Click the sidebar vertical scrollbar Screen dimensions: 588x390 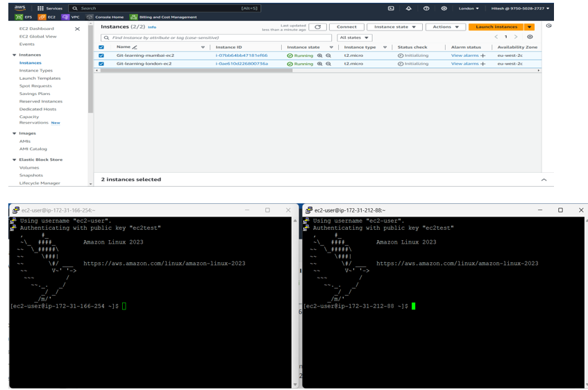(90, 69)
